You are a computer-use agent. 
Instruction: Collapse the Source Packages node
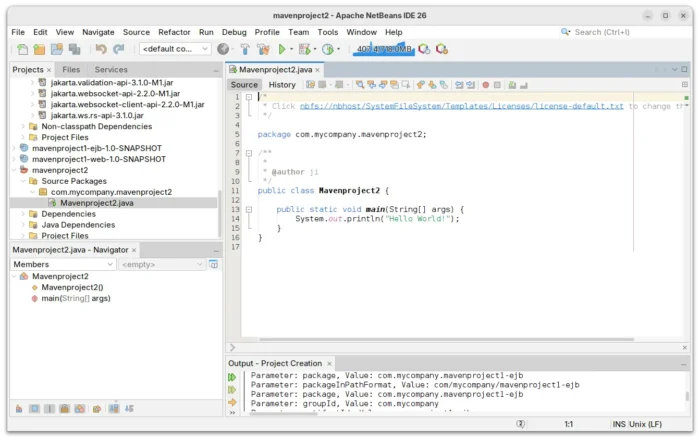click(x=23, y=181)
